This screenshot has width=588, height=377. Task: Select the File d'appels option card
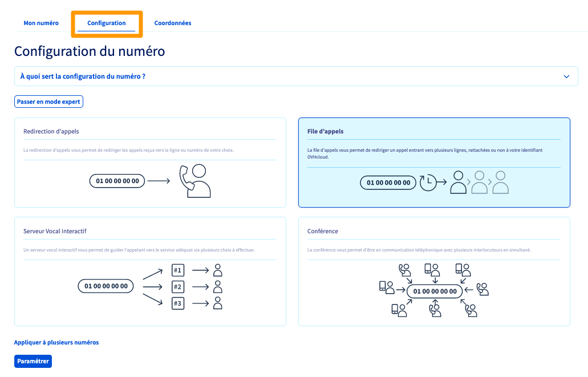(x=434, y=162)
